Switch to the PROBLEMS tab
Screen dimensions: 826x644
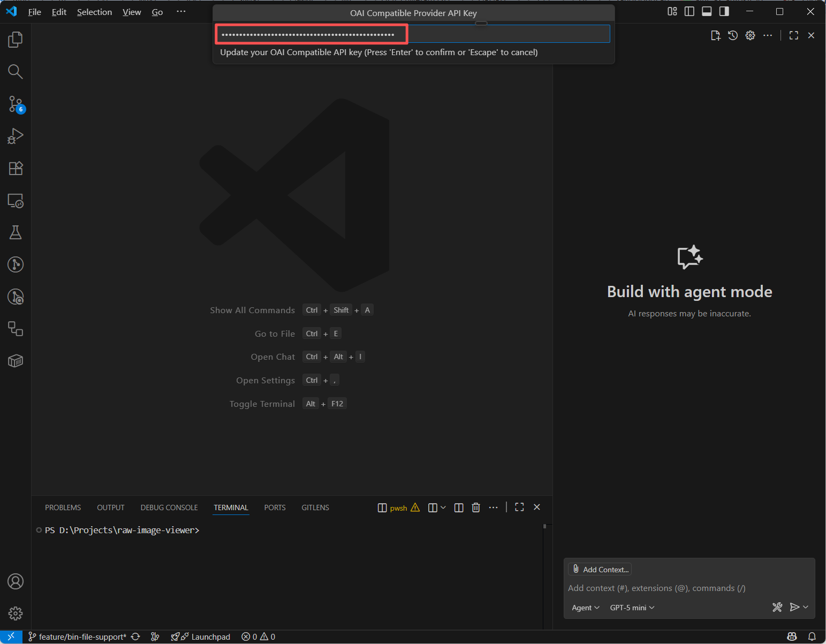(x=63, y=507)
